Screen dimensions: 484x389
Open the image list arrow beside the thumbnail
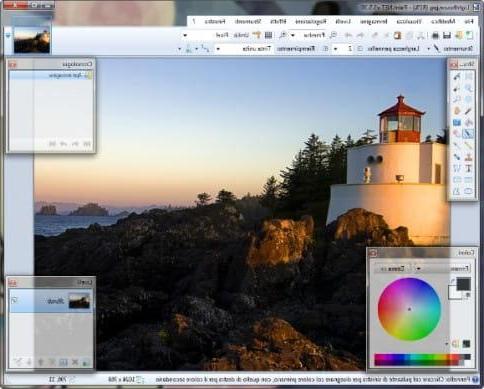[8, 35]
